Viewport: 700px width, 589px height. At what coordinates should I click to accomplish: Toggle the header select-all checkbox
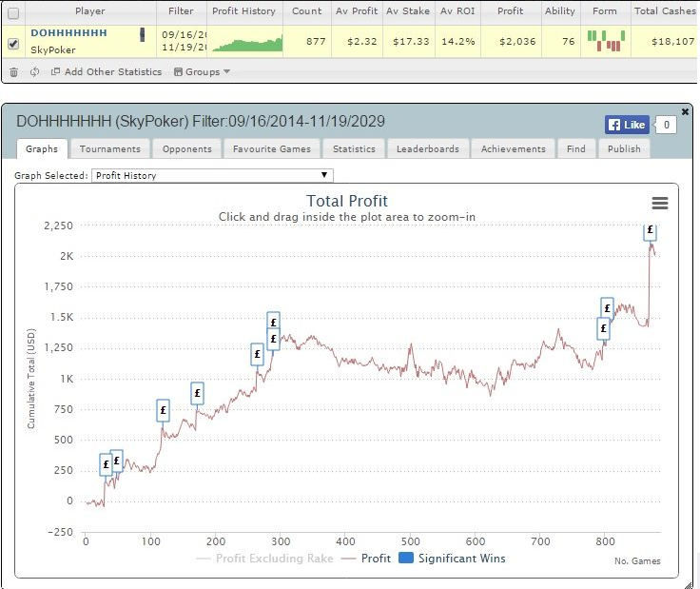pyautogui.click(x=13, y=13)
